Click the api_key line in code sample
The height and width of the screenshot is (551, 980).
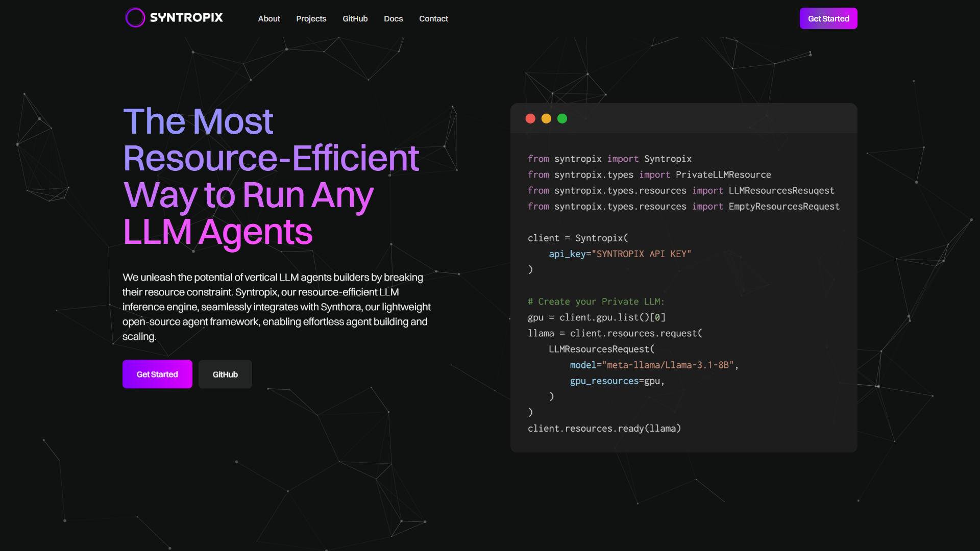[x=620, y=254]
